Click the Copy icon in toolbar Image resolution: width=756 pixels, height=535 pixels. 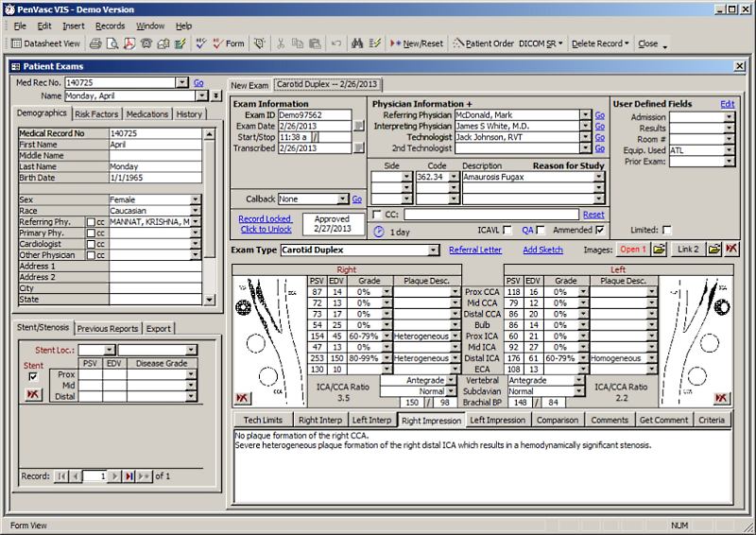[298, 43]
